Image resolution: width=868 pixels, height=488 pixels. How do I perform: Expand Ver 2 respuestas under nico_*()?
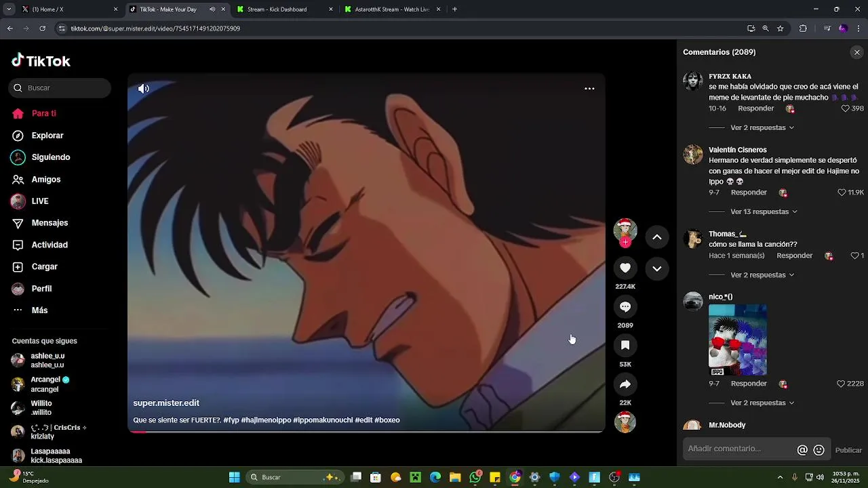(x=762, y=403)
